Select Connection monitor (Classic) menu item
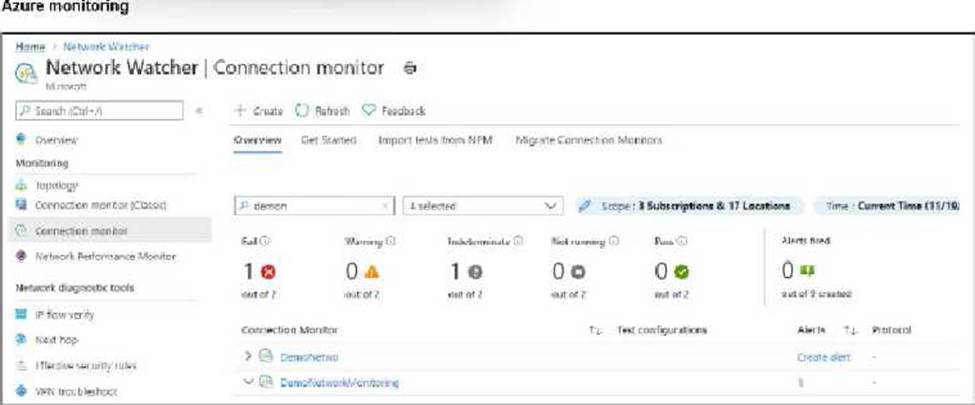Image resolution: width=975 pixels, height=405 pixels. pos(101,205)
